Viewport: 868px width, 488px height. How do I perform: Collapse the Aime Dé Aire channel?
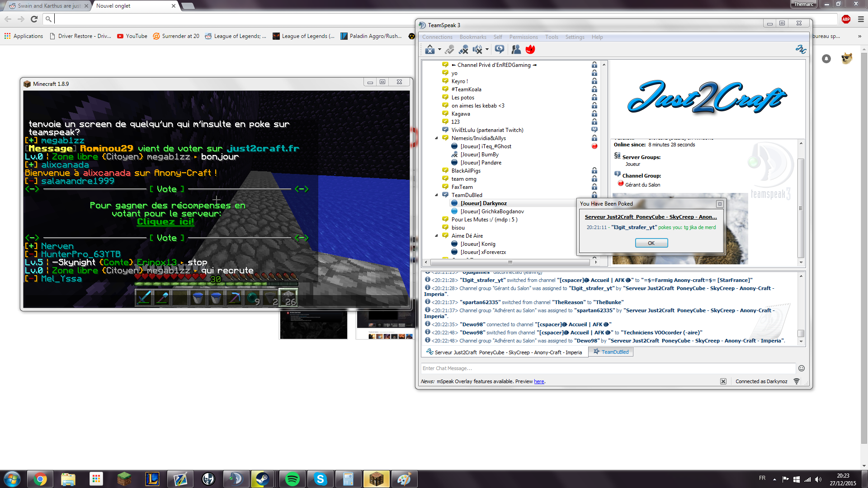tap(436, 236)
